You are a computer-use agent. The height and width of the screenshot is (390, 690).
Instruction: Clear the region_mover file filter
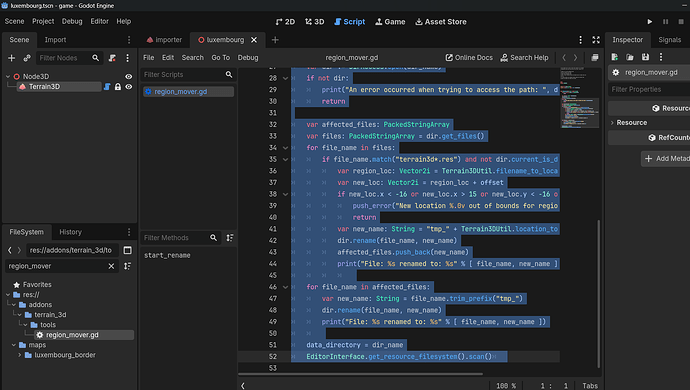coord(111,266)
